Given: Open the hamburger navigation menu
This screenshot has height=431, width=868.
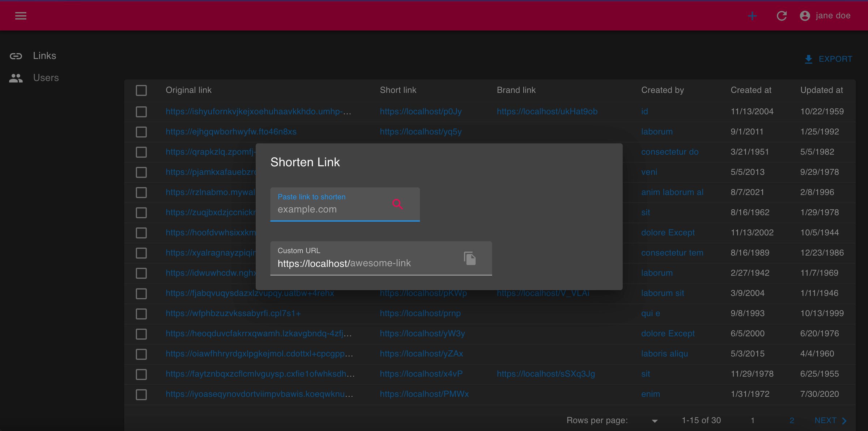Looking at the screenshot, I should (21, 16).
